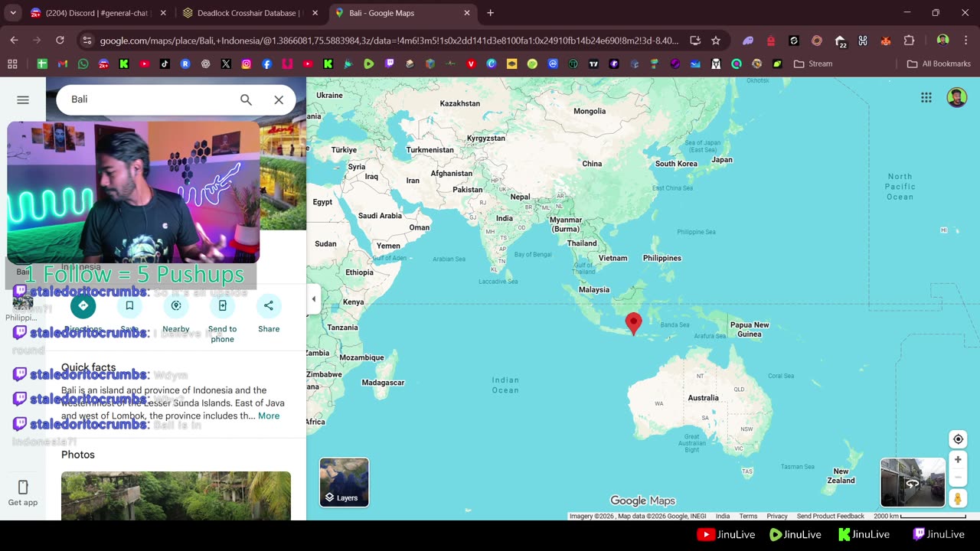Click the Chrome address bar URL
Viewport: 980px width, 551px height.
tap(389, 41)
